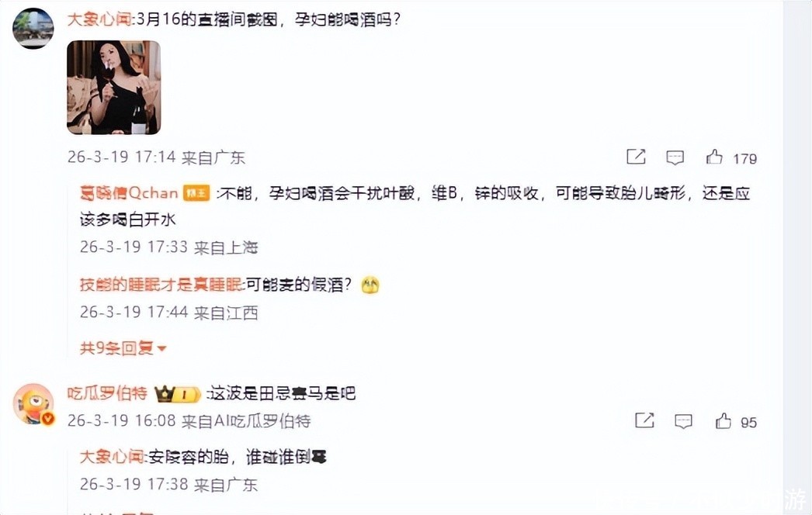Open 吃瓜罗伯特 avatar with verified badge
812x515 pixels.
pos(33,404)
